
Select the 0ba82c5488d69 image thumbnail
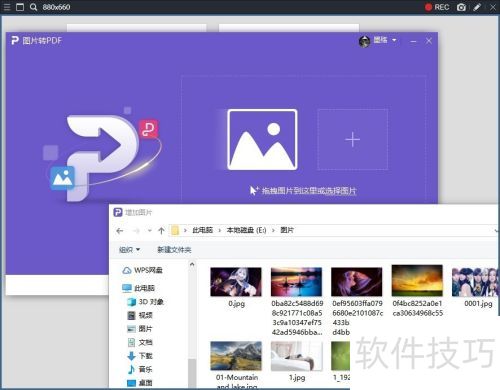click(297, 282)
